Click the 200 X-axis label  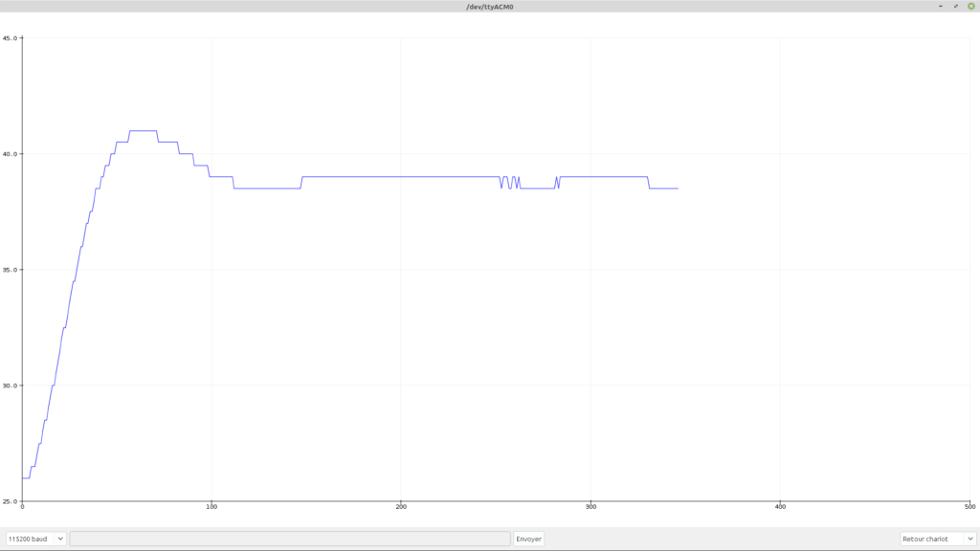click(x=401, y=507)
